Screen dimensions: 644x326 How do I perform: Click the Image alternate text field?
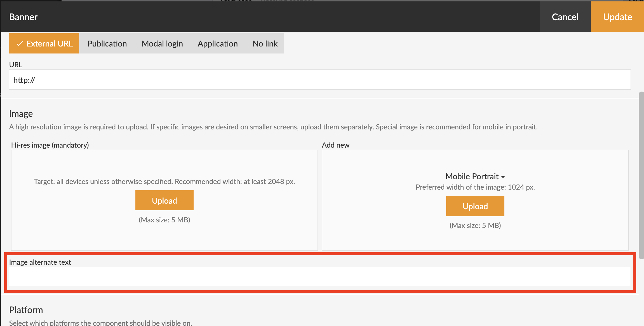coord(319,276)
